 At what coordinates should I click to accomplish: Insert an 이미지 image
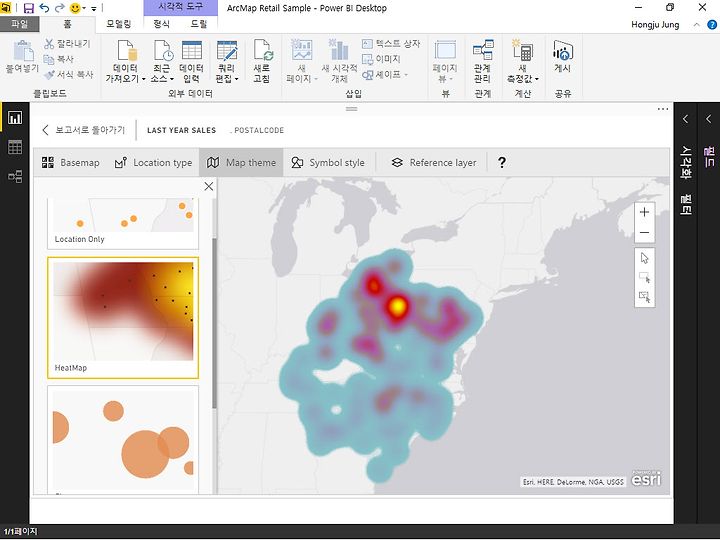click(381, 59)
